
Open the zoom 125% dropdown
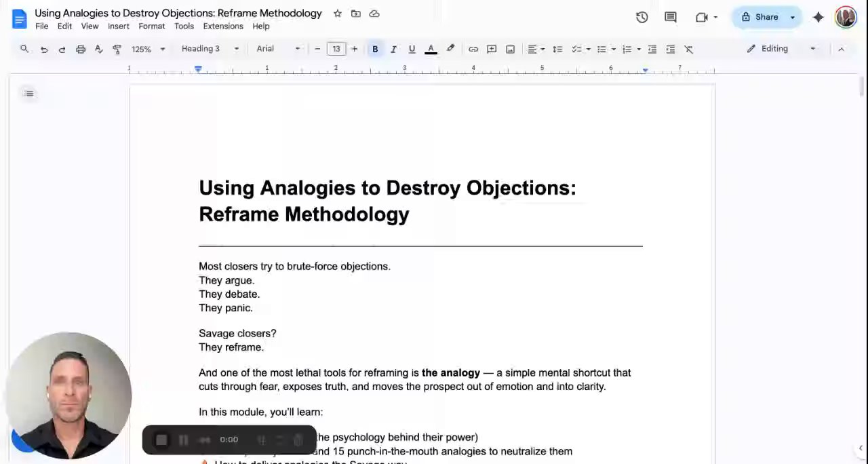(x=148, y=49)
